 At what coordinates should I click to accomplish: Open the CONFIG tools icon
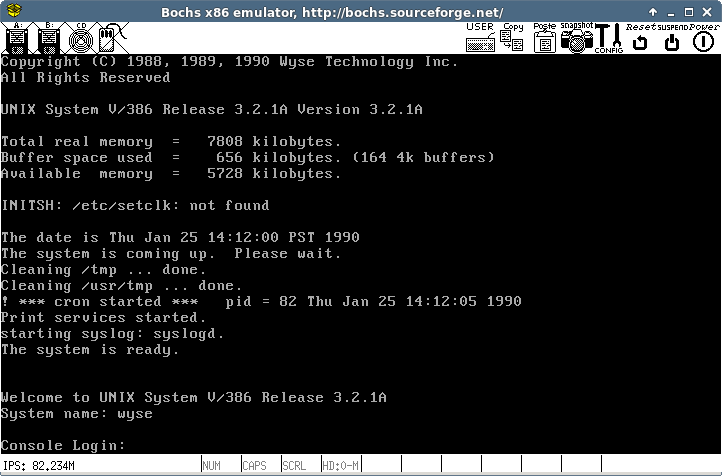pyautogui.click(x=609, y=38)
